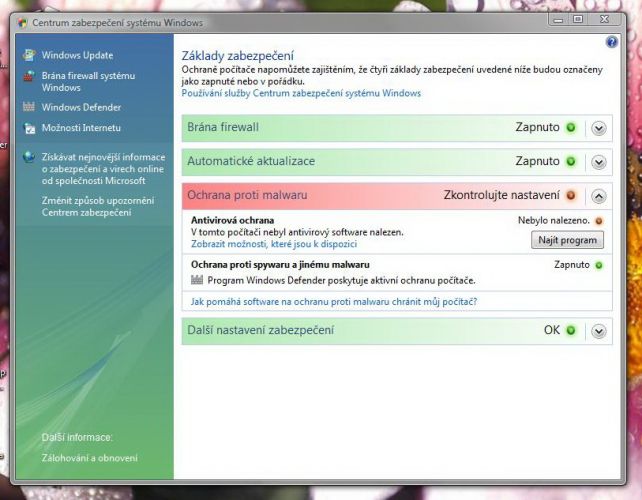
Task: Open the help question mark icon
Action: point(611,42)
